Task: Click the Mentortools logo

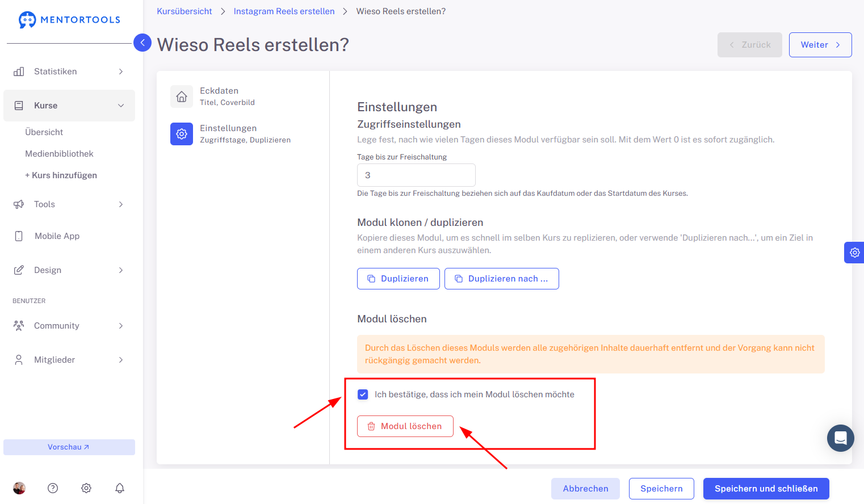Action: tap(69, 20)
